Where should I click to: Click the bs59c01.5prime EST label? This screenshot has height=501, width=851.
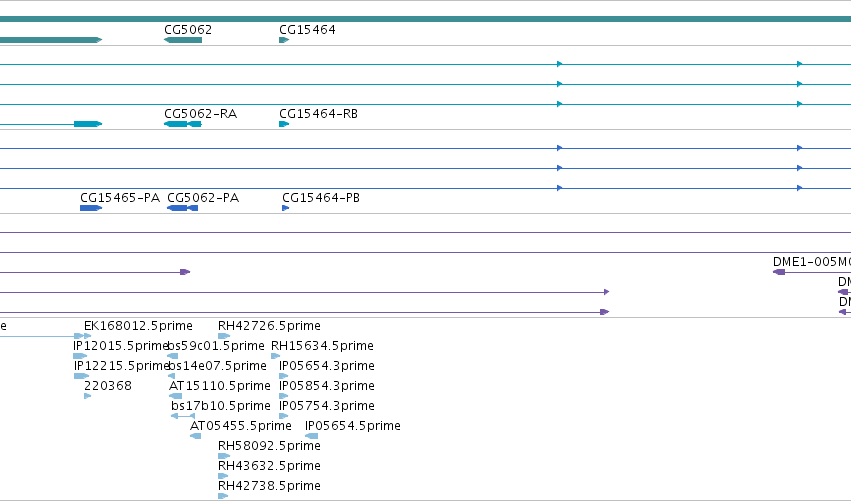coord(216,346)
